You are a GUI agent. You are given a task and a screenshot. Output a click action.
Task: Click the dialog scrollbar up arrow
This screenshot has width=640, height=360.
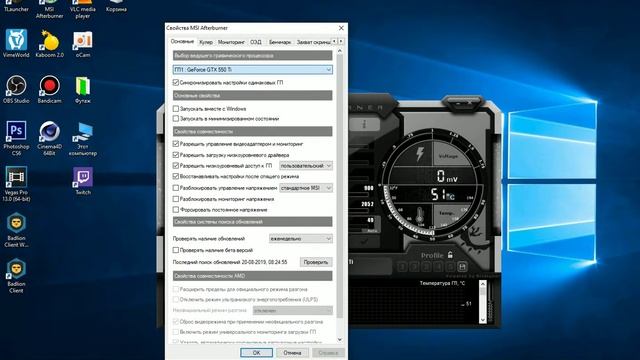[340, 51]
